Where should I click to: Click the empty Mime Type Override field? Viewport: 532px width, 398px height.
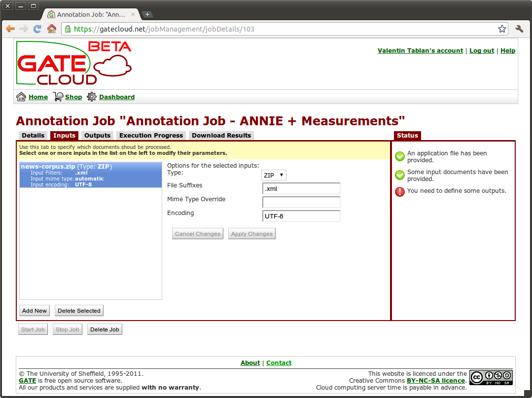coord(301,202)
